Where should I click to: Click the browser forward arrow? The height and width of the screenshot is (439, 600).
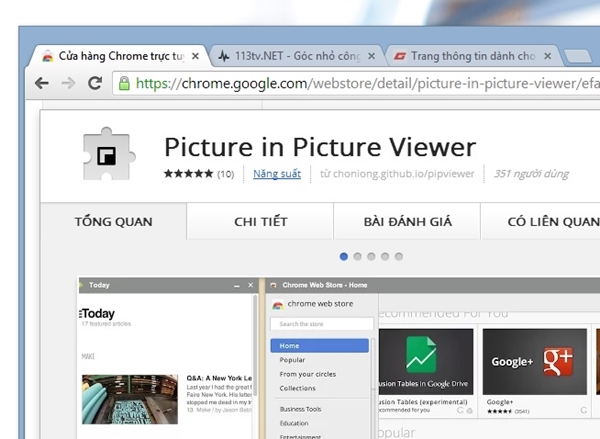68,83
